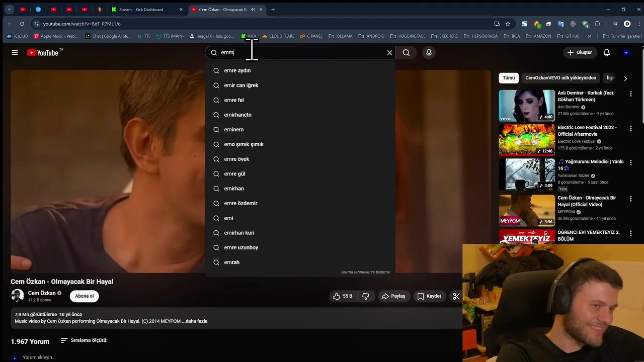Pick the suggestion "emo şımık şımık"
Viewport: 644px width, 362px height.
[x=300, y=144]
